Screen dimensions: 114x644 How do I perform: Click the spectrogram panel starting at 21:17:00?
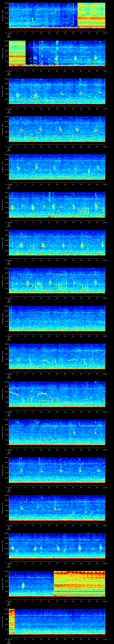pyautogui.click(x=57, y=129)
